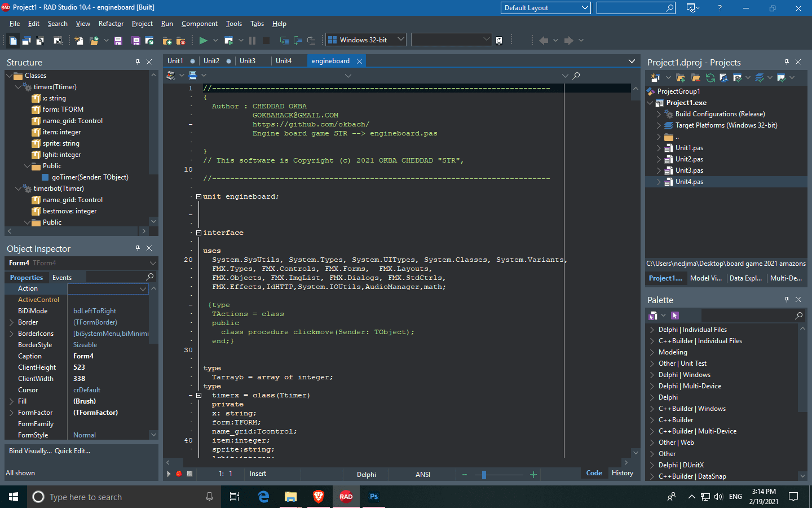This screenshot has width=812, height=508.
Task: Open the Refactor menu
Action: tap(111, 24)
